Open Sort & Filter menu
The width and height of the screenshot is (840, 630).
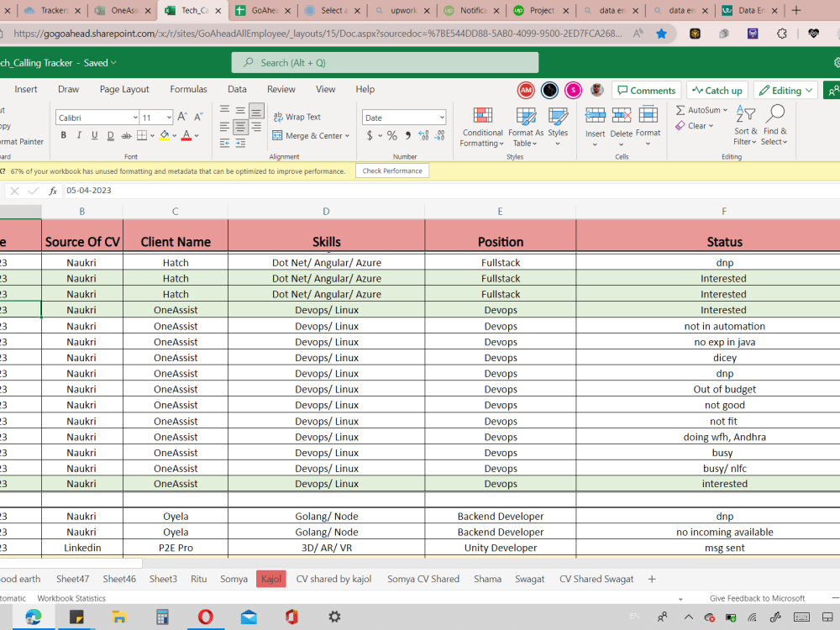[745, 126]
